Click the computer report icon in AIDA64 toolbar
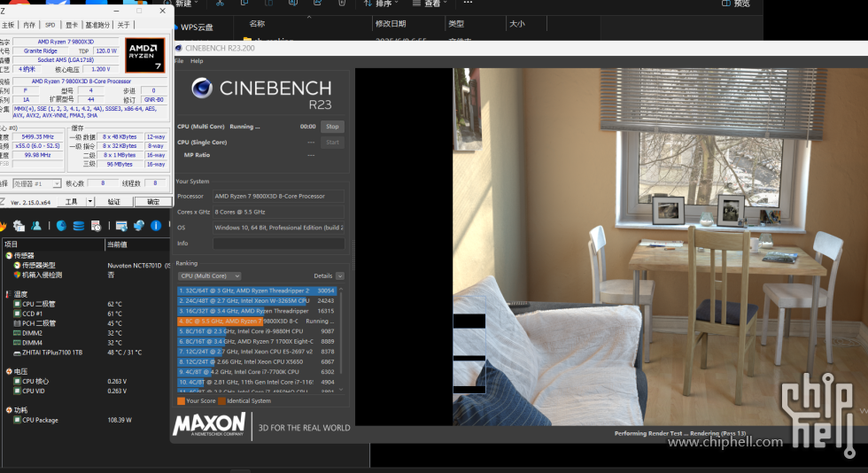 (x=19, y=225)
